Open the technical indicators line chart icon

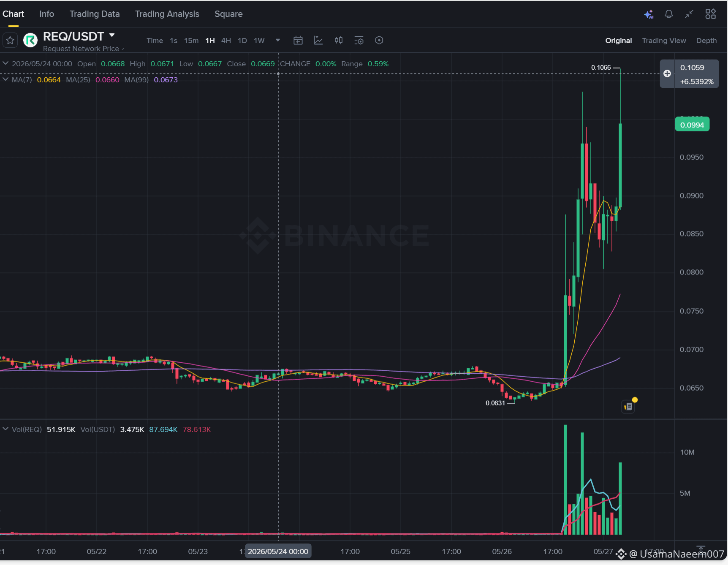[x=318, y=41]
